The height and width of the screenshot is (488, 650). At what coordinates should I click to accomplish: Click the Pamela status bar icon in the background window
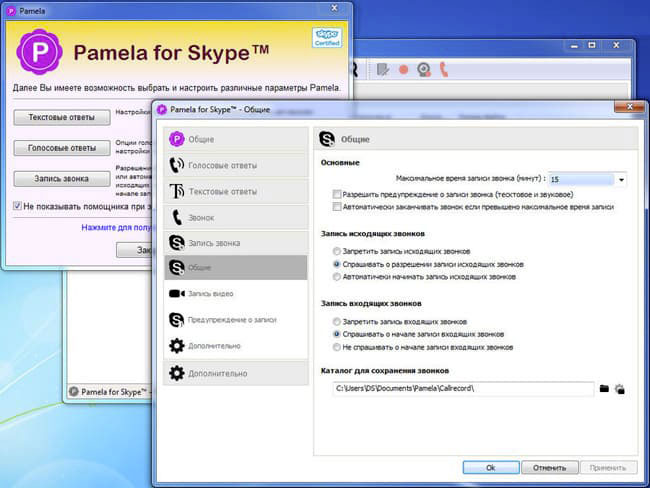click(74, 391)
